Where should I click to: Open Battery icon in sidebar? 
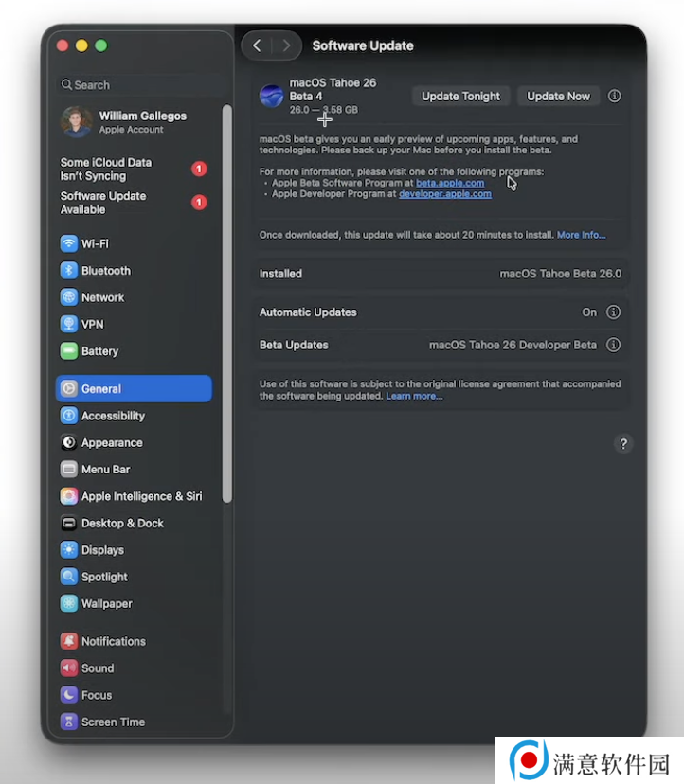pyautogui.click(x=69, y=351)
